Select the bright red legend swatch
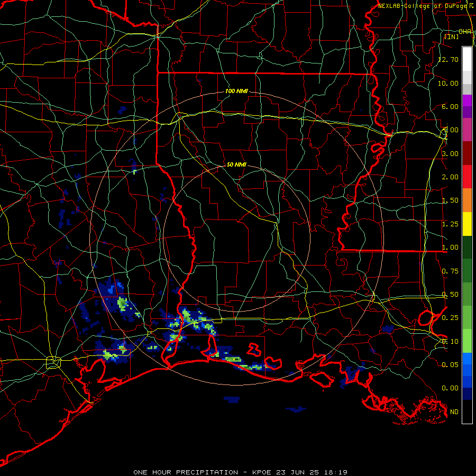 pos(467,177)
